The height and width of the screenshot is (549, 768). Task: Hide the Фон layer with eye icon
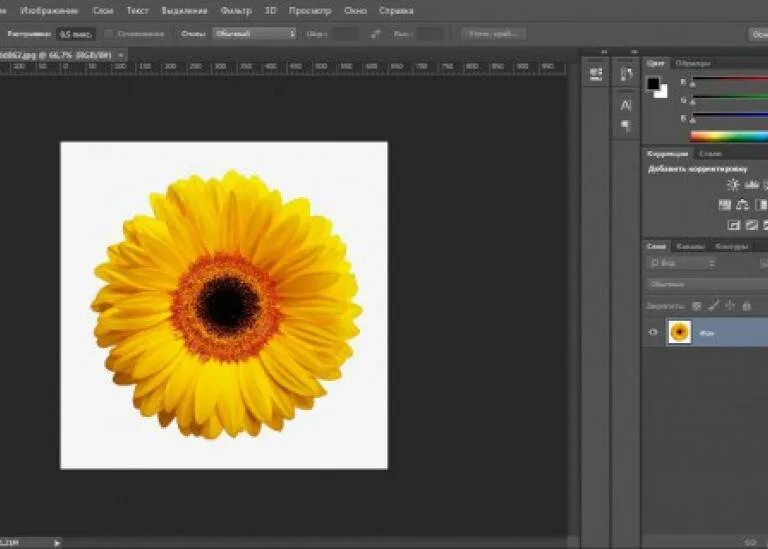tap(653, 332)
